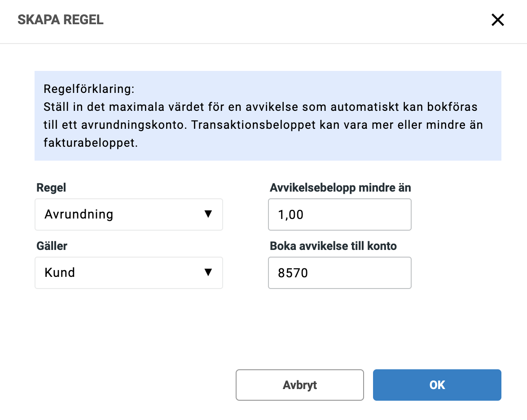Image resolution: width=527 pixels, height=420 pixels.
Task: Click the Avvikelsebelopp mindre än label
Action: (340, 188)
